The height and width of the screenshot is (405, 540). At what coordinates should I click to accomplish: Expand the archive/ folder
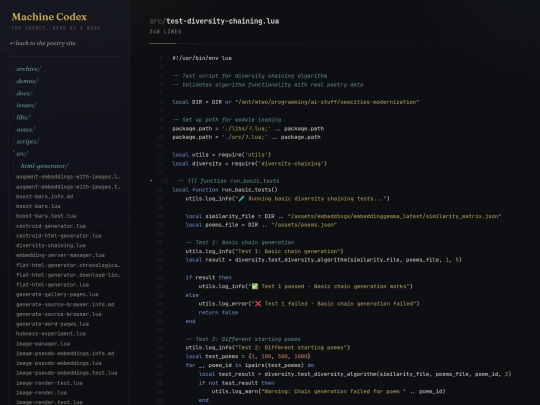28,69
